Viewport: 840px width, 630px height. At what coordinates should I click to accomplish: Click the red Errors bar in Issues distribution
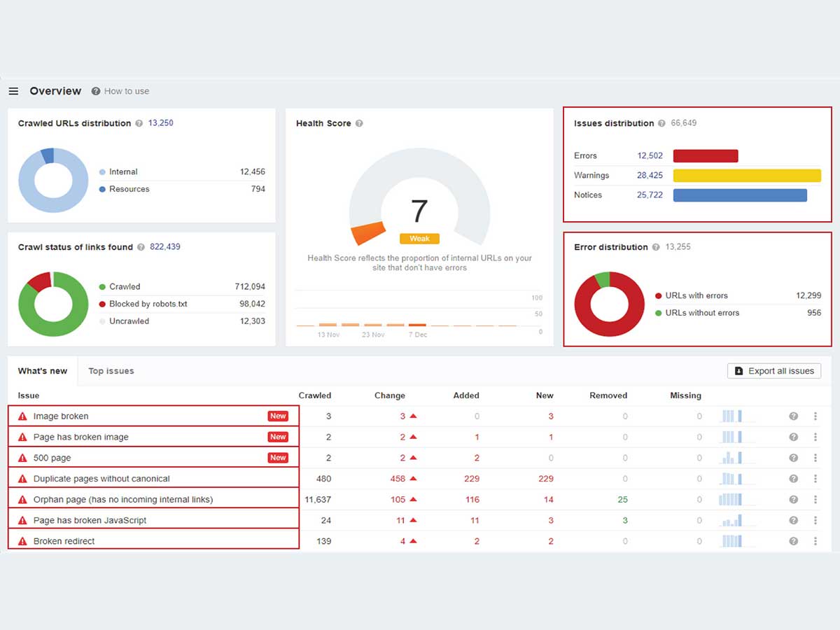(706, 156)
